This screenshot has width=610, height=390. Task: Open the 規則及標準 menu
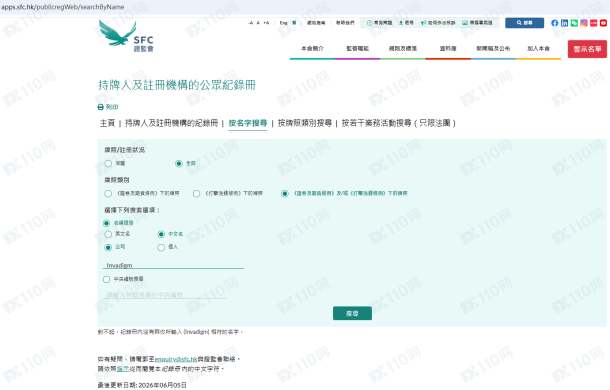point(403,49)
